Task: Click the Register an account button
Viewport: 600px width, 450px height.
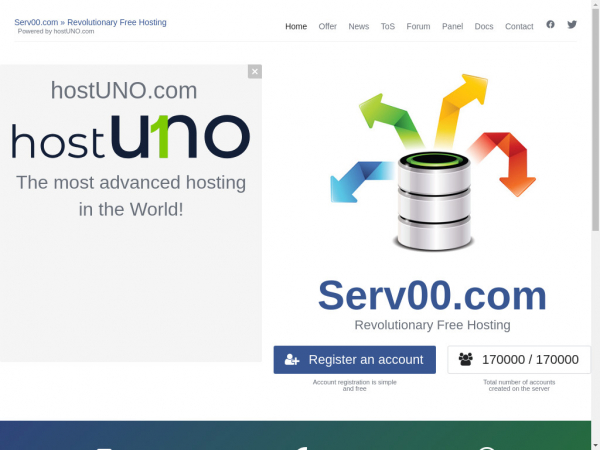Action: (x=355, y=360)
